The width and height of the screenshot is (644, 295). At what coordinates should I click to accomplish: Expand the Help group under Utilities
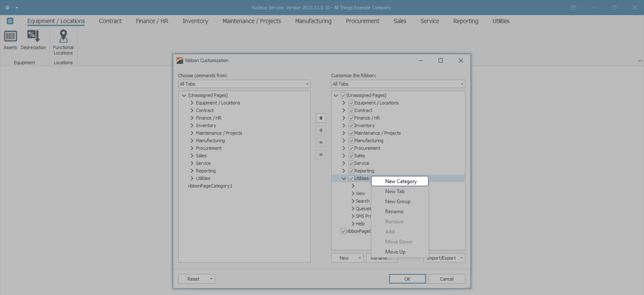point(353,224)
